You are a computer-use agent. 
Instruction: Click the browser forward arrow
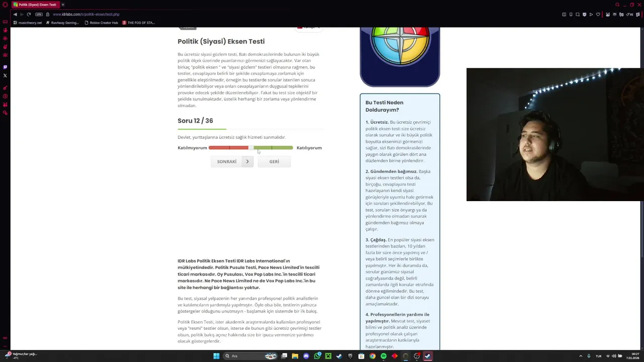tap(22, 14)
